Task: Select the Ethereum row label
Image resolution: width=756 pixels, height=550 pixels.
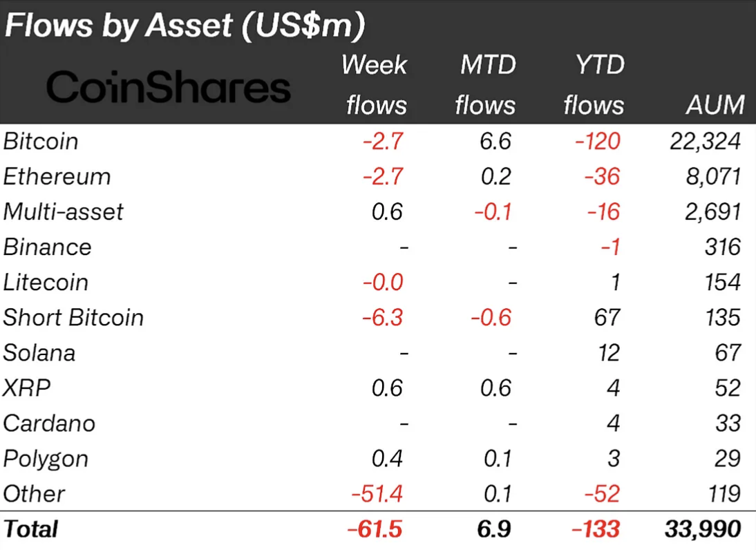Action: coord(57,177)
